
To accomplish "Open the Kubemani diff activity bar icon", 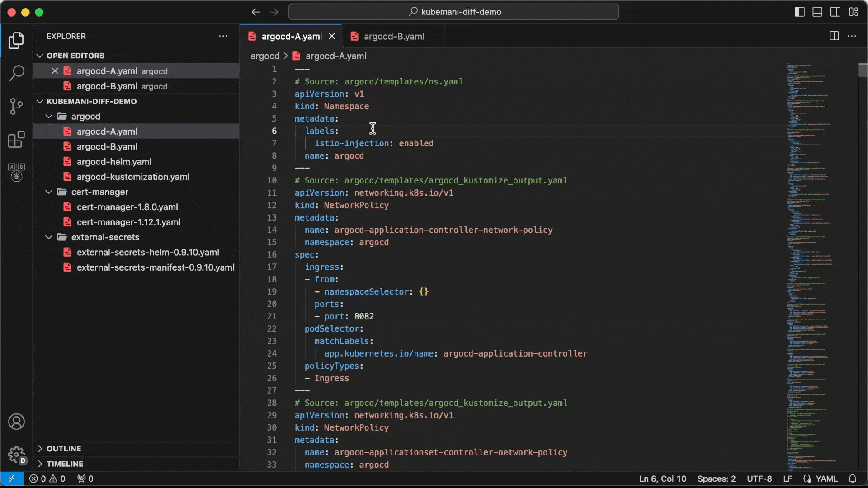I will click(17, 172).
